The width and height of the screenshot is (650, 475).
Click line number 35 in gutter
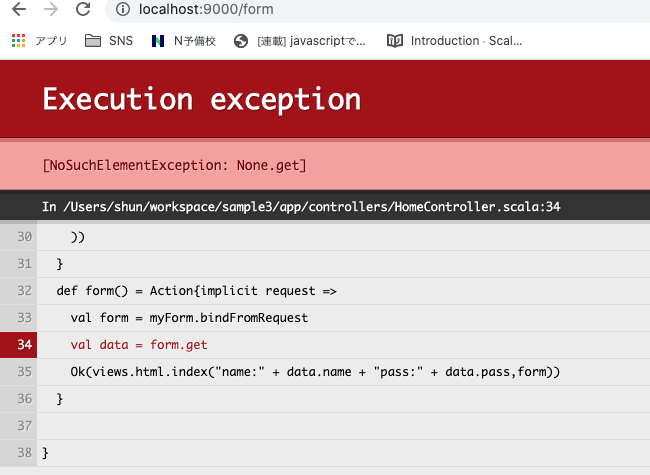click(x=24, y=372)
